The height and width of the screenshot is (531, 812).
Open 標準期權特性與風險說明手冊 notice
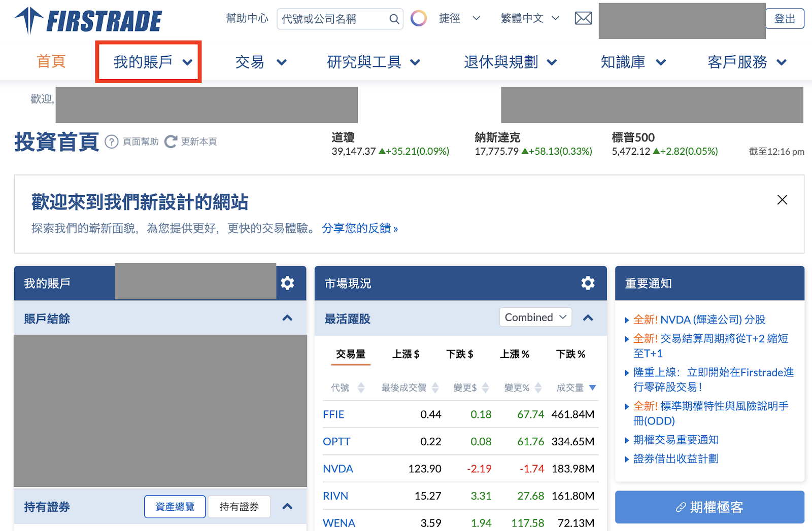[x=711, y=413]
